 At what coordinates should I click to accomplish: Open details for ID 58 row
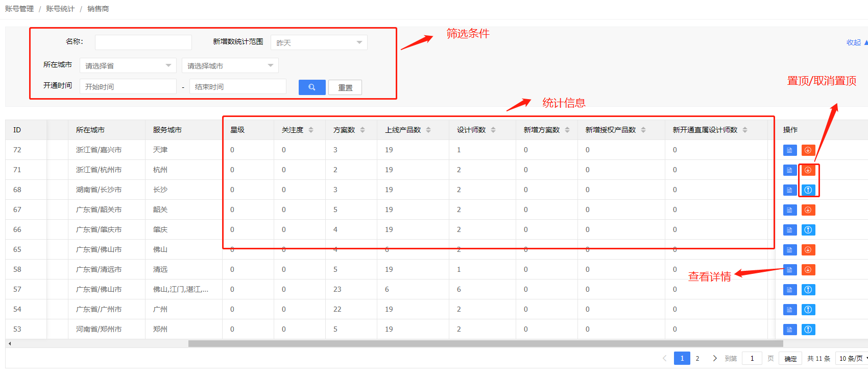click(789, 270)
